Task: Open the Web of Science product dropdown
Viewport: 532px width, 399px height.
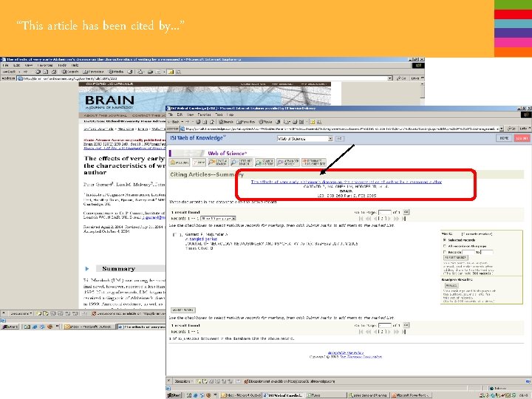Action: (x=304, y=139)
